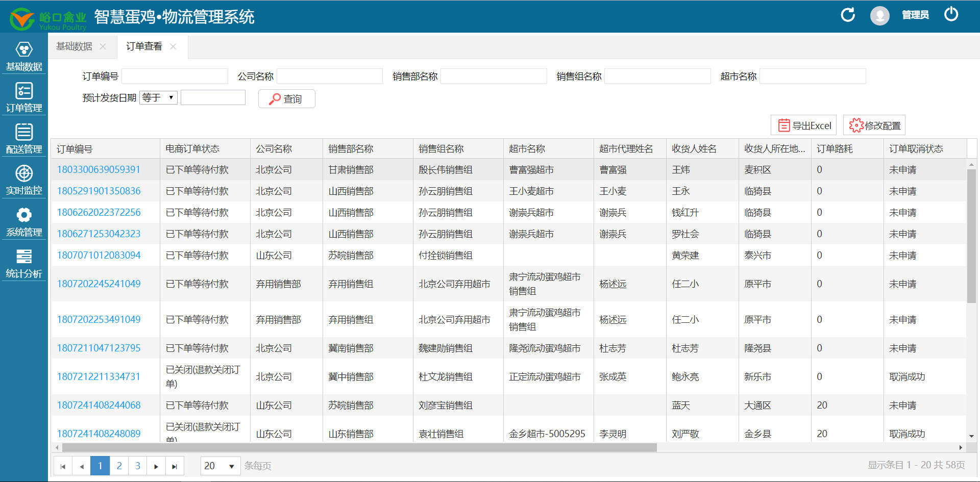Viewport: 980px width, 482px height.
Task: Open the 配送管理 sidebar module
Action: coord(24,139)
